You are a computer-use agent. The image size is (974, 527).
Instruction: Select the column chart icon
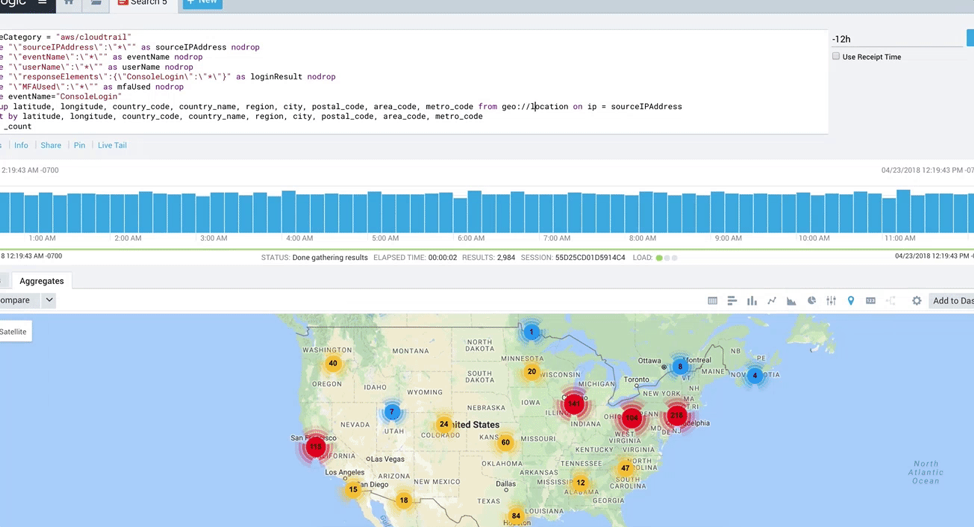coord(752,301)
